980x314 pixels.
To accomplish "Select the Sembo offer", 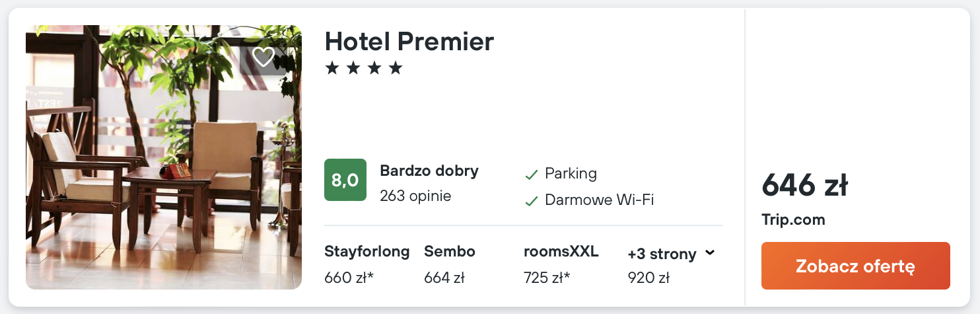I will point(450,264).
